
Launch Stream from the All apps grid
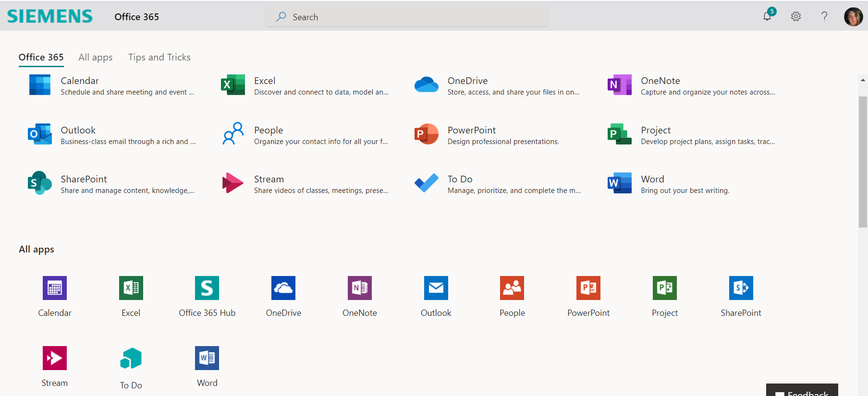coord(55,367)
